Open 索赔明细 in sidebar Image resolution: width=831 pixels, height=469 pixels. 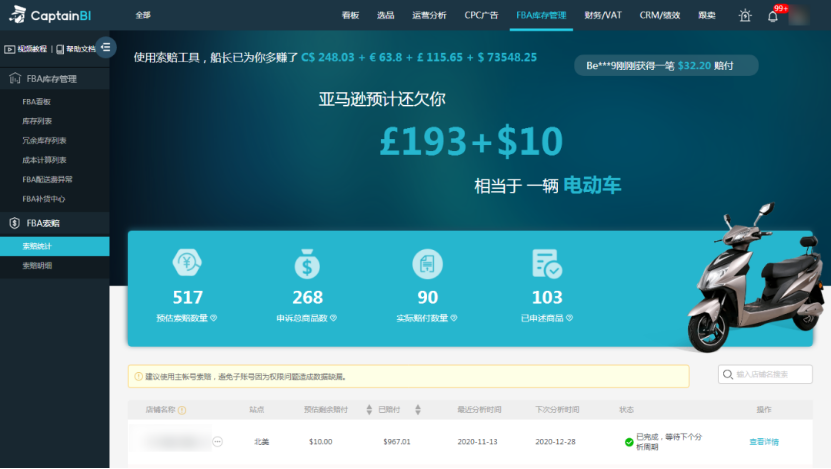pyautogui.click(x=37, y=266)
